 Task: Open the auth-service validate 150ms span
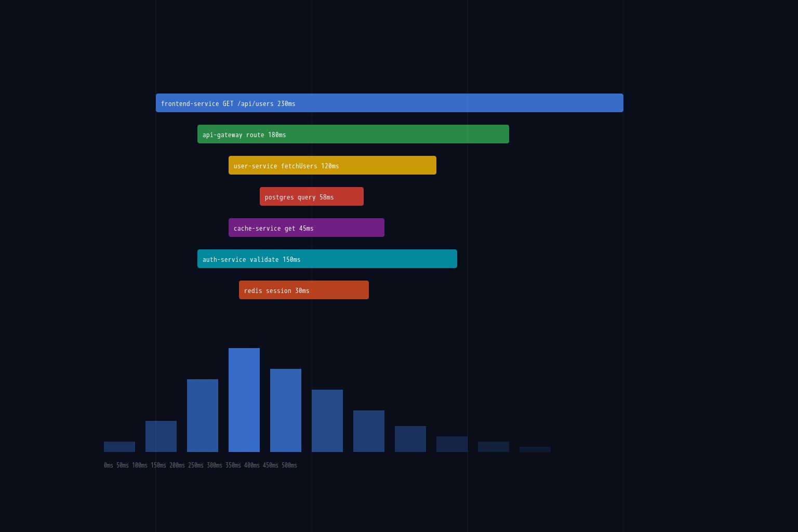tap(327, 259)
